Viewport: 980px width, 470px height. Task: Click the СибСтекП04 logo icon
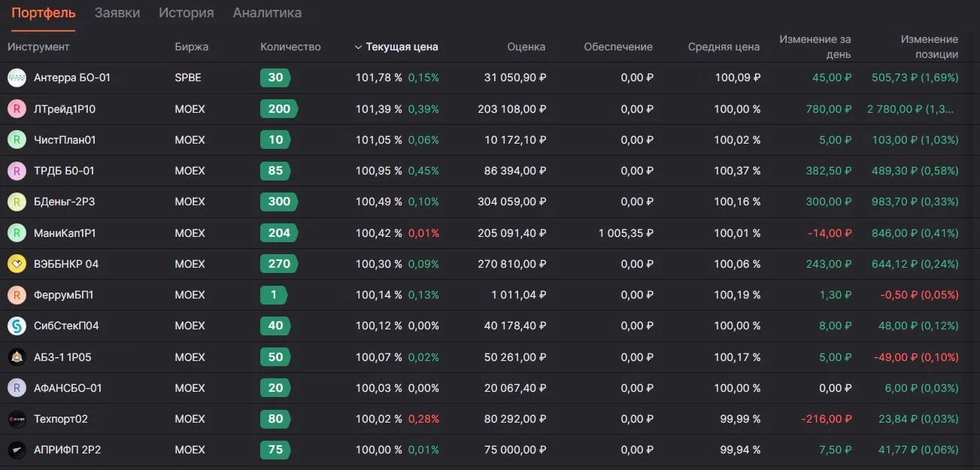click(17, 326)
